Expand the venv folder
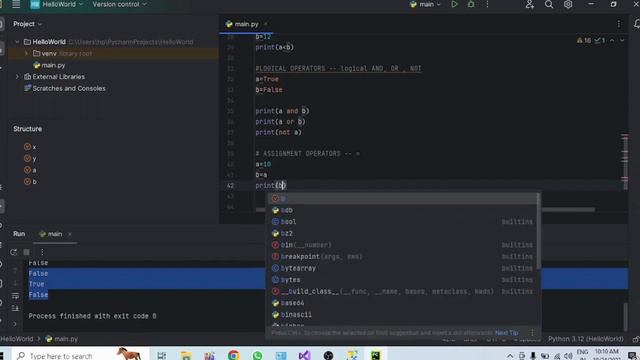The image size is (640, 360). [x=26, y=53]
